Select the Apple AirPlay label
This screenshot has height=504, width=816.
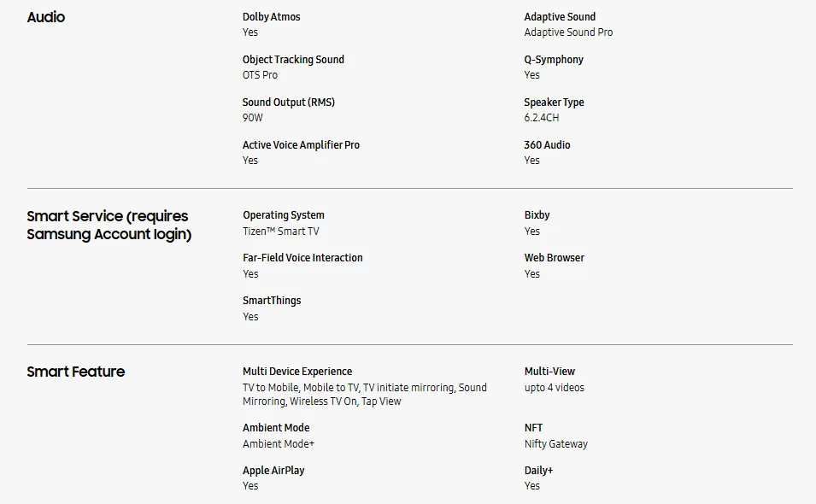pos(273,470)
